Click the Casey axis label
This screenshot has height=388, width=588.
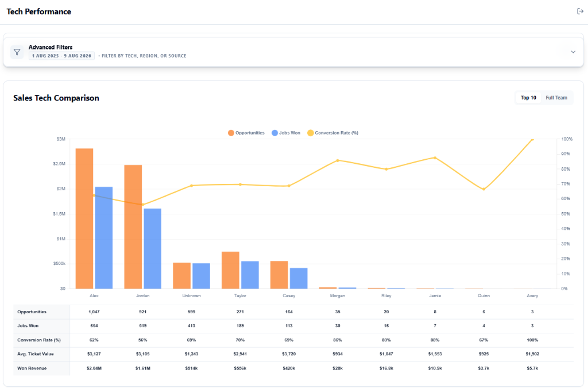(x=289, y=295)
